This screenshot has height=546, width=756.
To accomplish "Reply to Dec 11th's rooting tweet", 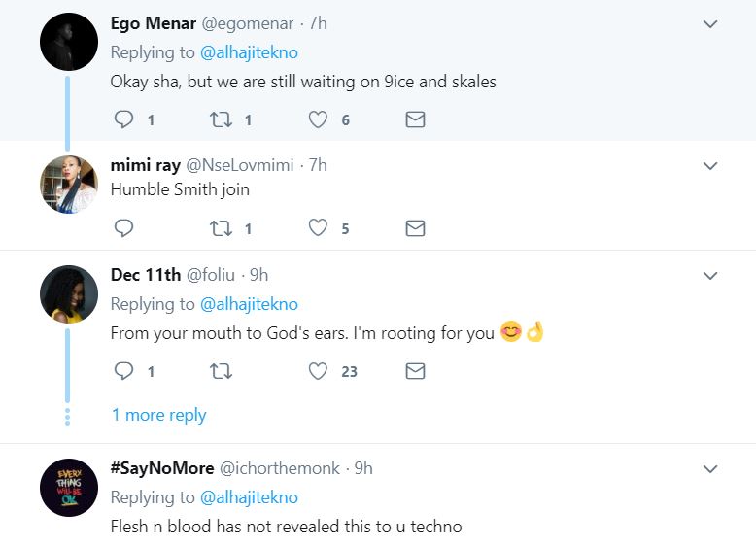I will [x=123, y=371].
